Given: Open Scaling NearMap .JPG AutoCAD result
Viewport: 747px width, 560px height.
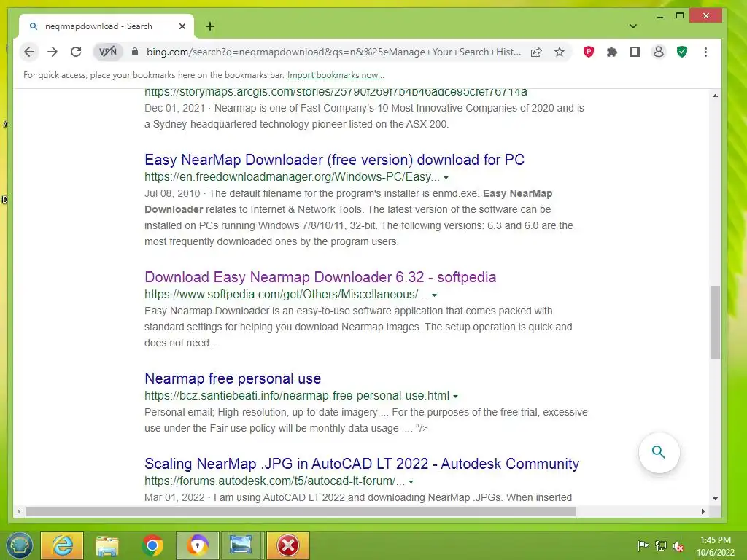Looking at the screenshot, I should pos(362,463).
